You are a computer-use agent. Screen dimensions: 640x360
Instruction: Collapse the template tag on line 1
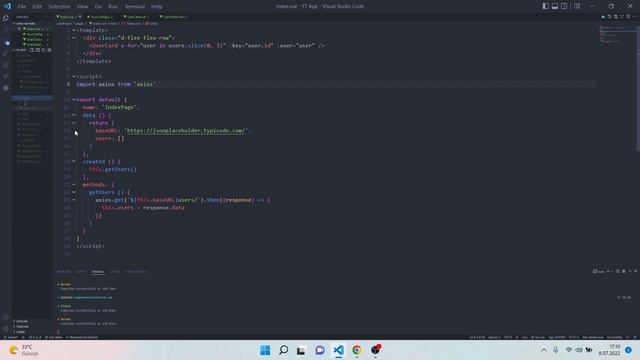coord(74,30)
